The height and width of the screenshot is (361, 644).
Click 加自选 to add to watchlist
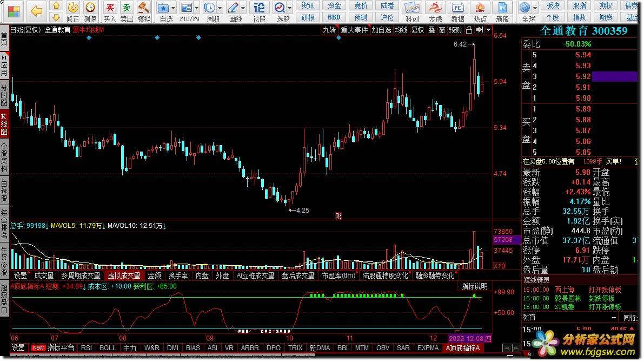381,30
